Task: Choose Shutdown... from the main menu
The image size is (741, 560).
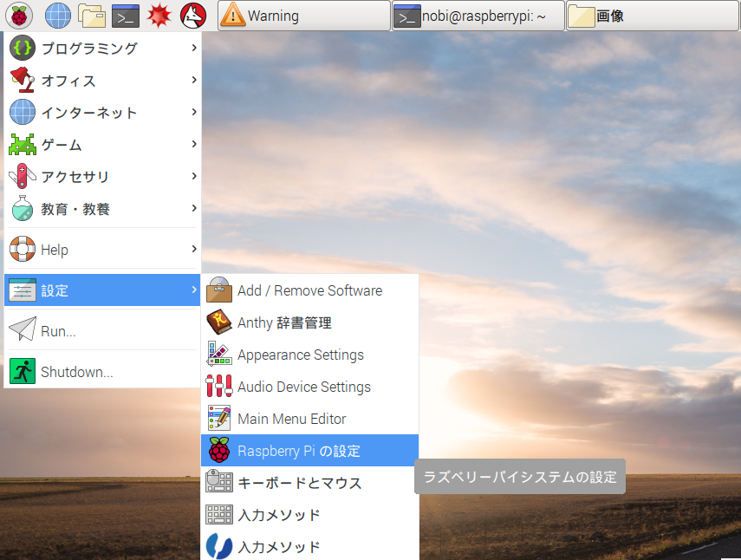Action: (x=102, y=371)
